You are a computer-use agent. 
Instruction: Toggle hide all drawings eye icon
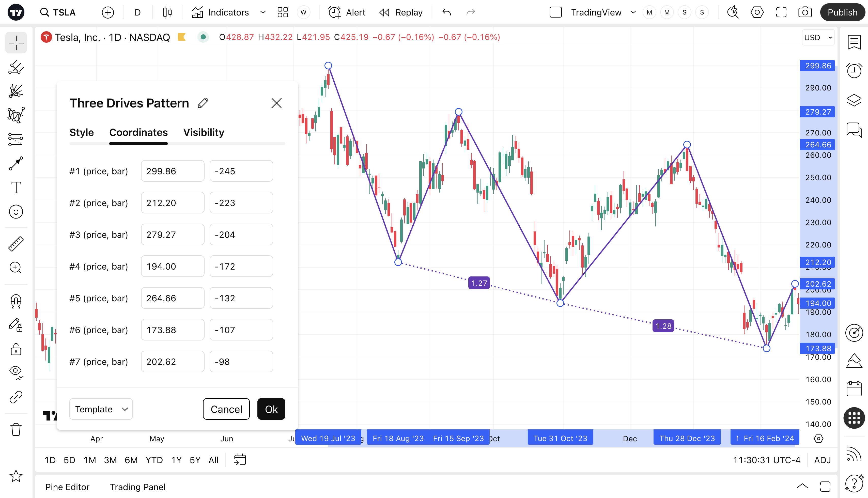point(16,371)
